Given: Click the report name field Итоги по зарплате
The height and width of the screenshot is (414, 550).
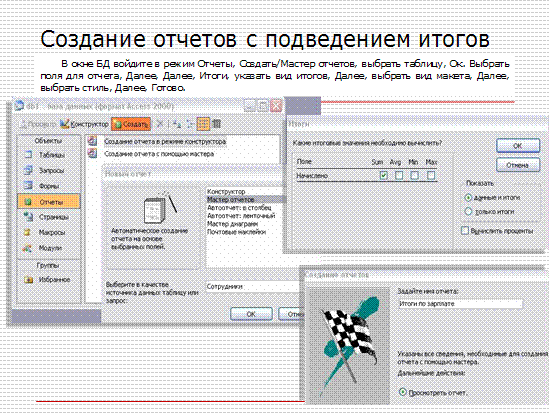Looking at the screenshot, I should pyautogui.click(x=460, y=303).
